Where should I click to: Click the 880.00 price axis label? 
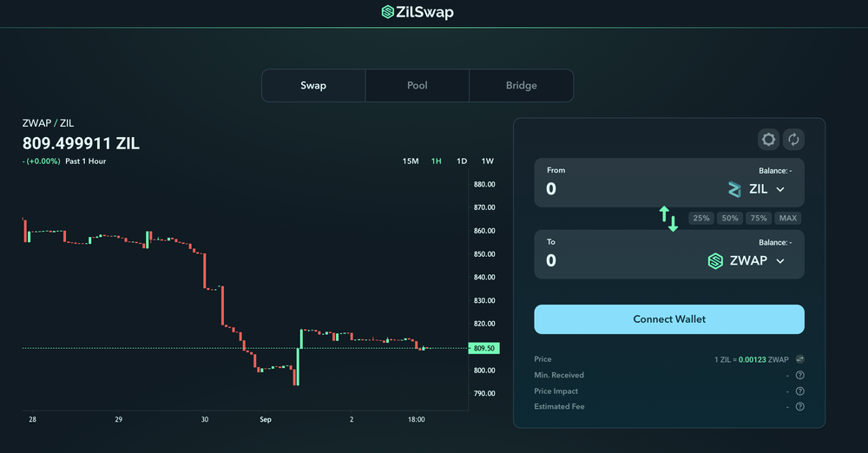coord(484,185)
